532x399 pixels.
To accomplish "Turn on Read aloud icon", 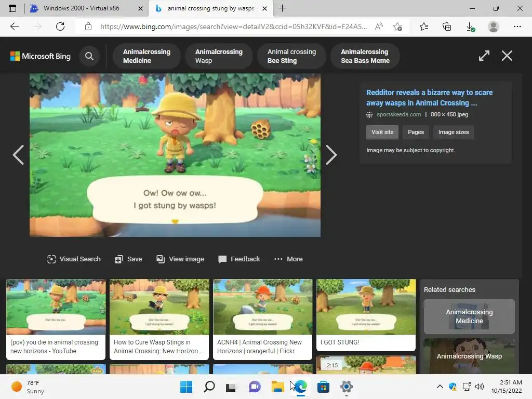I will [x=379, y=26].
